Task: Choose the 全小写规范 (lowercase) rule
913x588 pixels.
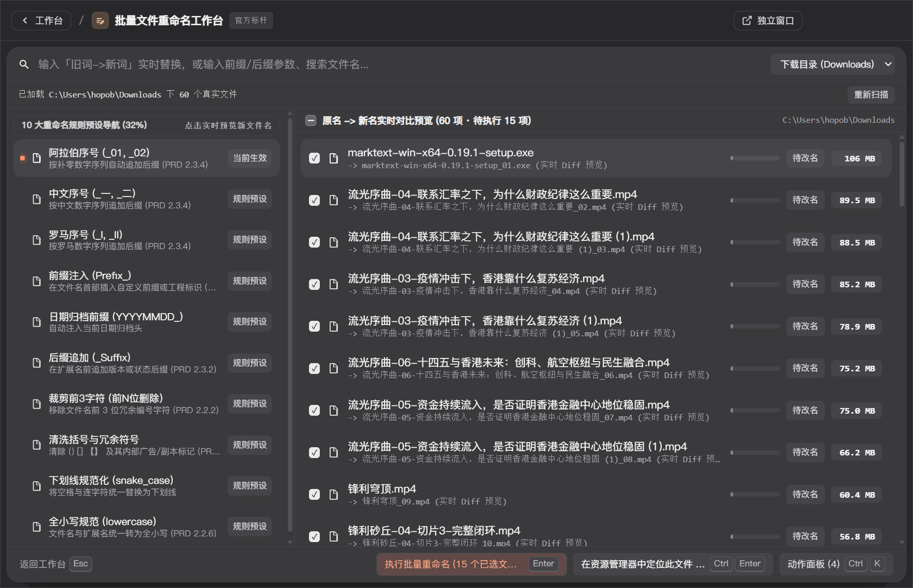Action: [x=146, y=527]
